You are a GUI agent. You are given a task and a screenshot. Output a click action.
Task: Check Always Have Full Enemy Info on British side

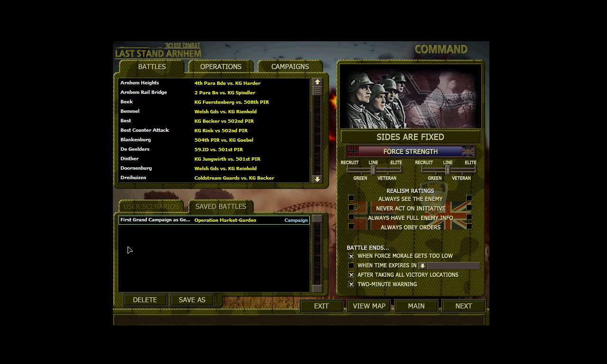pyautogui.click(x=469, y=217)
